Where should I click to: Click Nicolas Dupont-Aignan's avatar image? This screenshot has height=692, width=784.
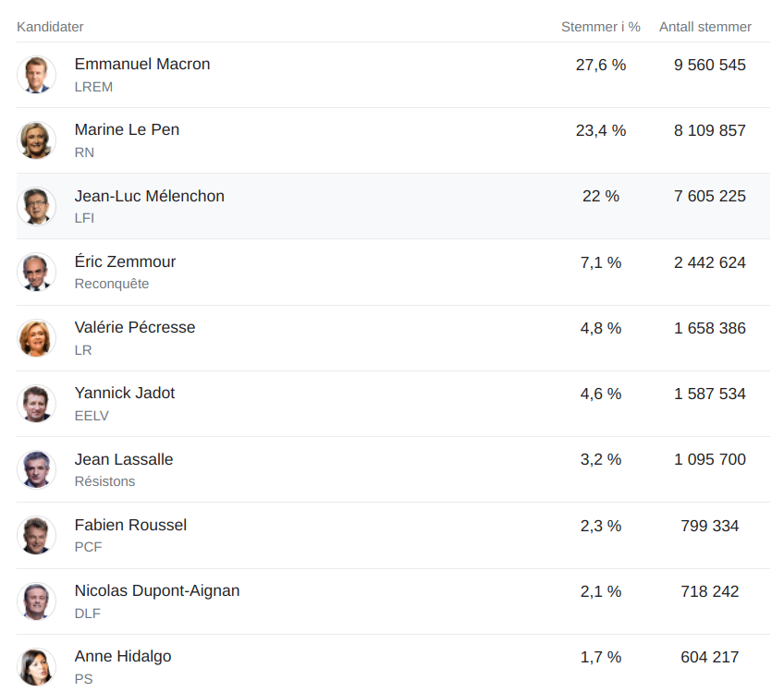click(37, 601)
